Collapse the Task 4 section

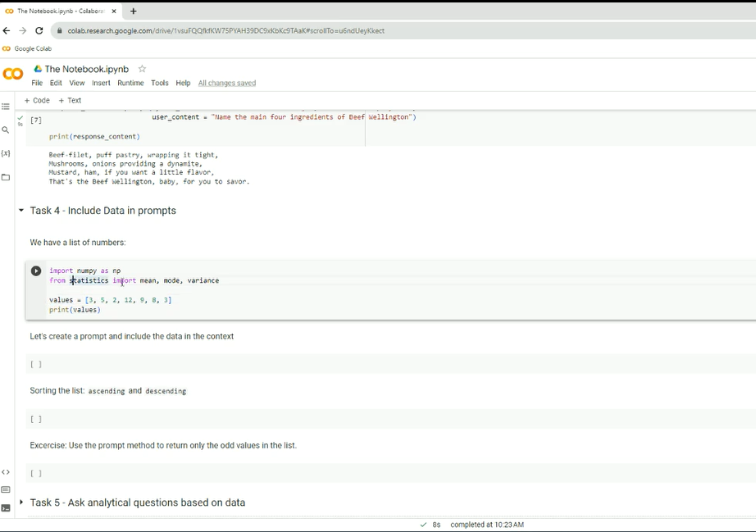21,211
